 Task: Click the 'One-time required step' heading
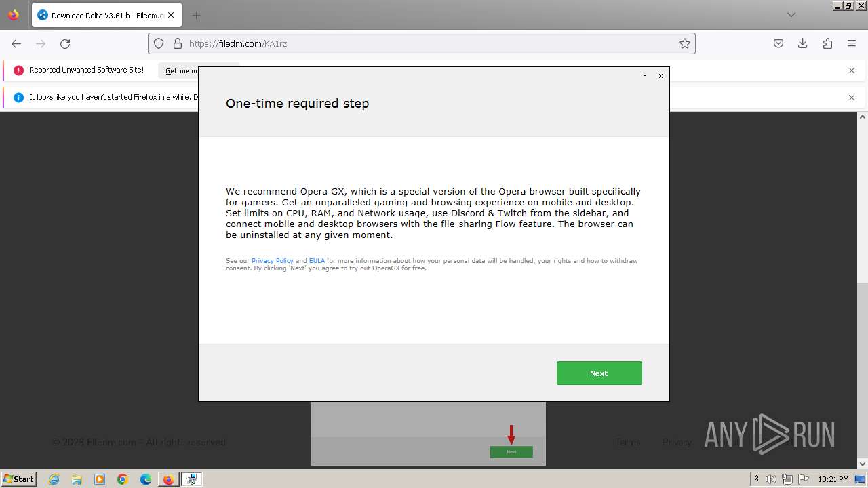tap(297, 103)
